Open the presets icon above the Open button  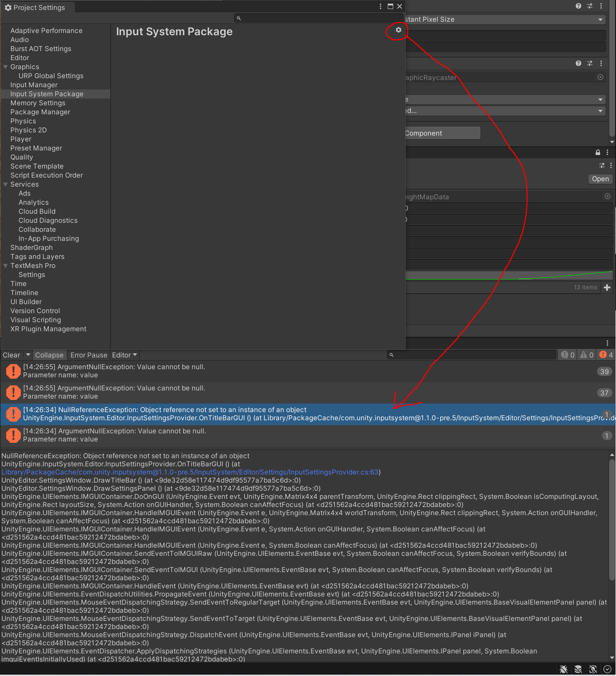[x=602, y=165]
